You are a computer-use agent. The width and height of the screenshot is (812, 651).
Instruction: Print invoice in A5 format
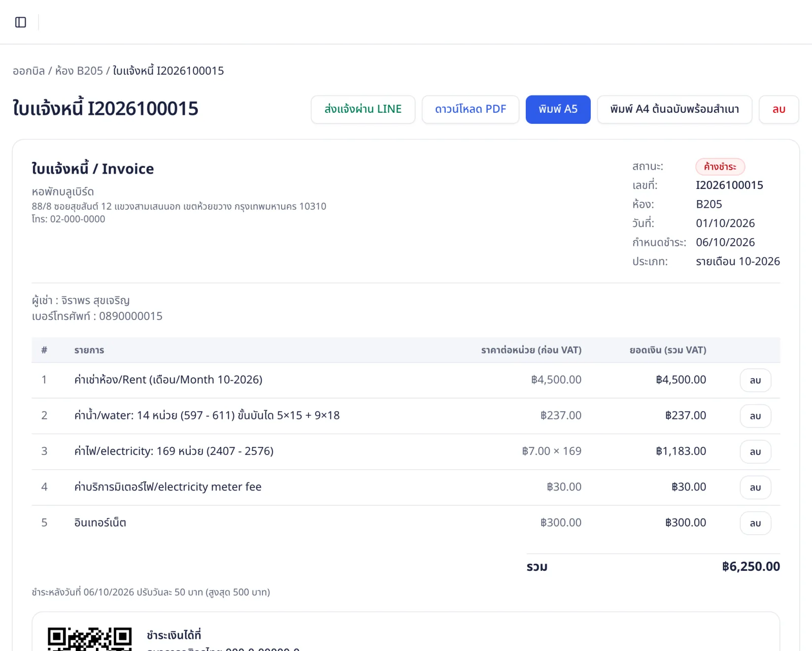point(558,109)
